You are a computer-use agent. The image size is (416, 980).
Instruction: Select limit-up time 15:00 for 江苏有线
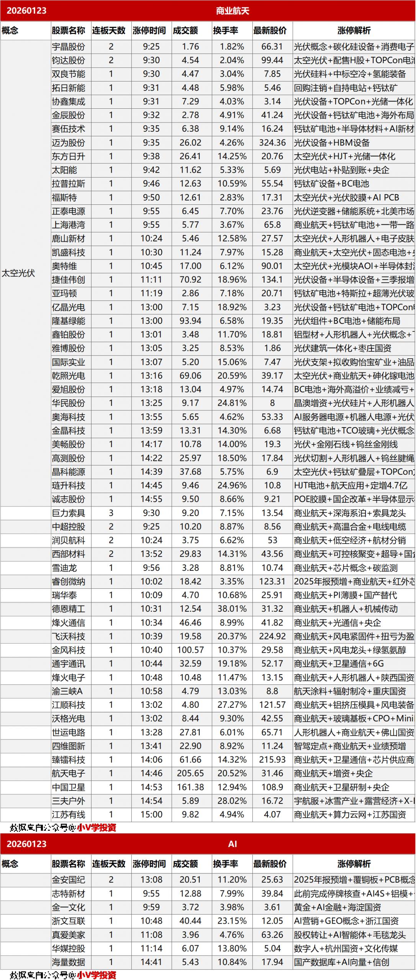click(x=151, y=815)
